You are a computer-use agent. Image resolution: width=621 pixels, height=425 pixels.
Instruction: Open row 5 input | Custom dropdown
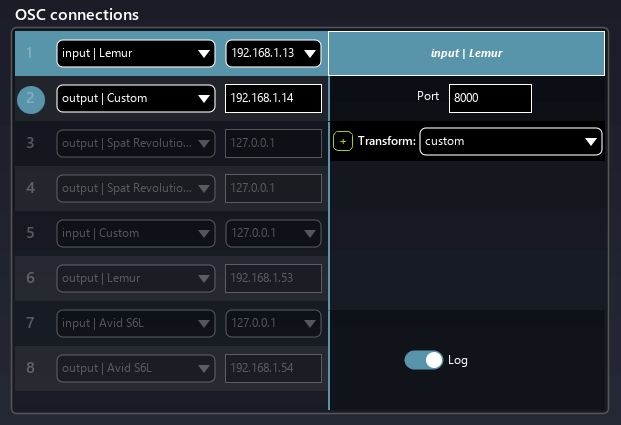point(136,233)
